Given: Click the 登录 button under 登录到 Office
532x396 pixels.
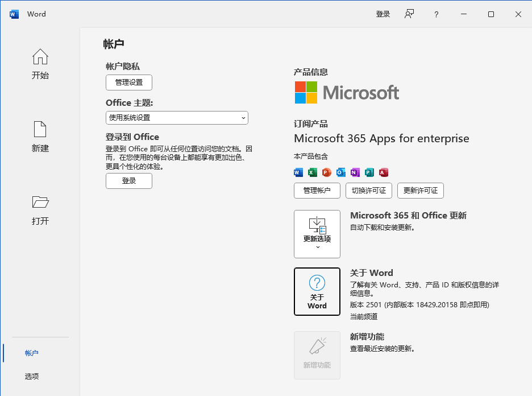Looking at the screenshot, I should (129, 181).
